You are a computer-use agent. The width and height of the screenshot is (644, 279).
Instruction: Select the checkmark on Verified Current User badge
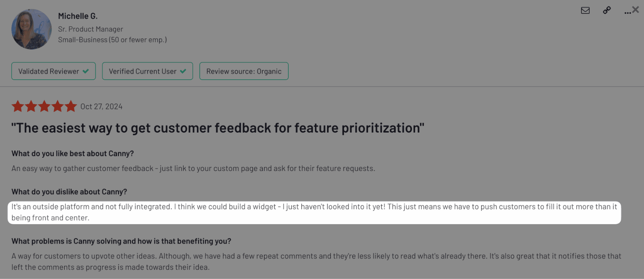[x=183, y=71]
